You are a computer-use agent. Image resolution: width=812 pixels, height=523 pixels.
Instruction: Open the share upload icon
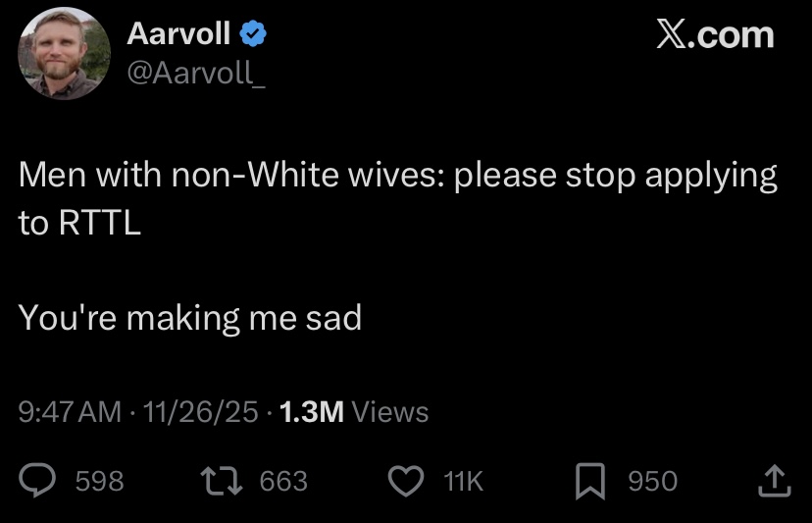(x=775, y=480)
